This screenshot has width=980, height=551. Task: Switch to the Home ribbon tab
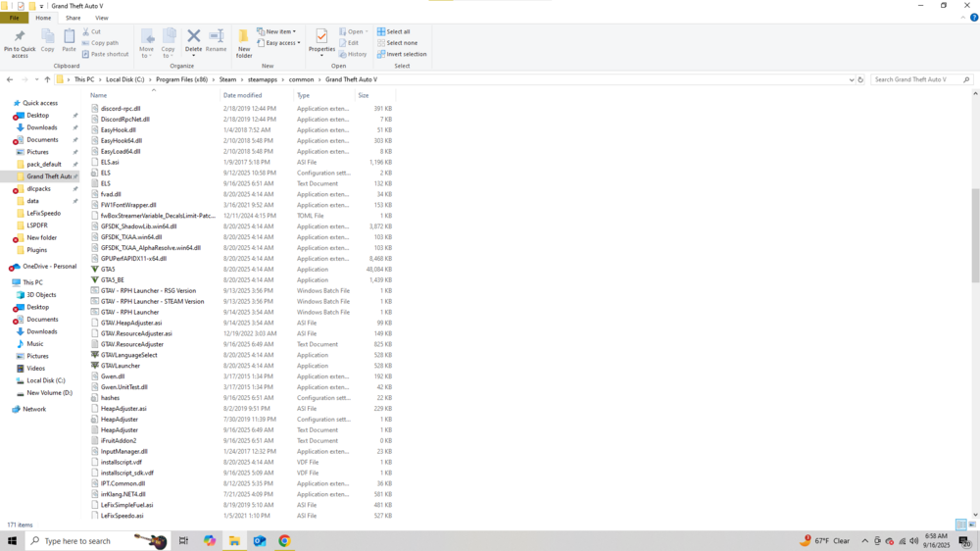43,18
